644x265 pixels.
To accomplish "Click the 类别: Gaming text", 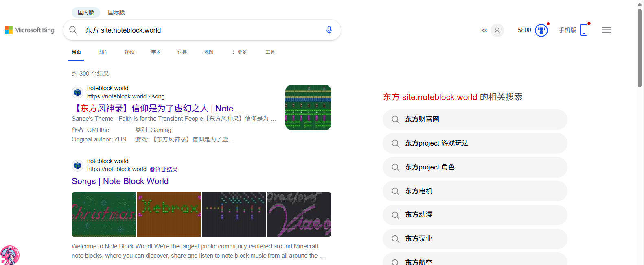I will coord(153,130).
